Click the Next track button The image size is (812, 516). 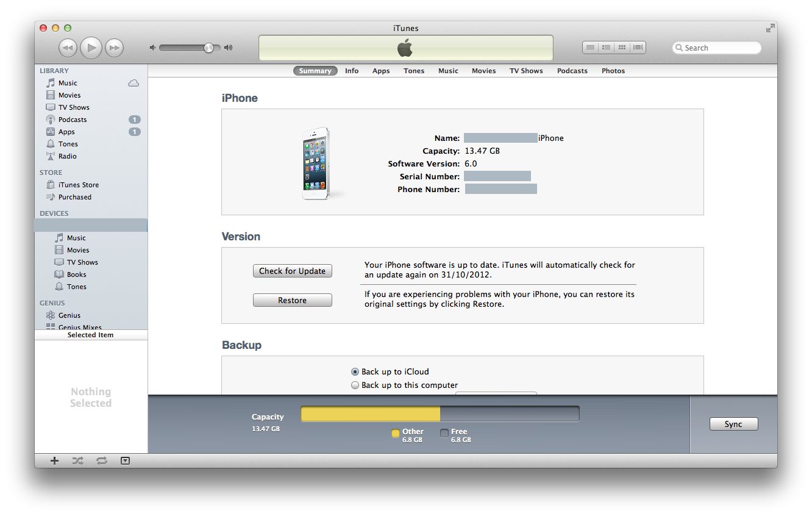114,48
